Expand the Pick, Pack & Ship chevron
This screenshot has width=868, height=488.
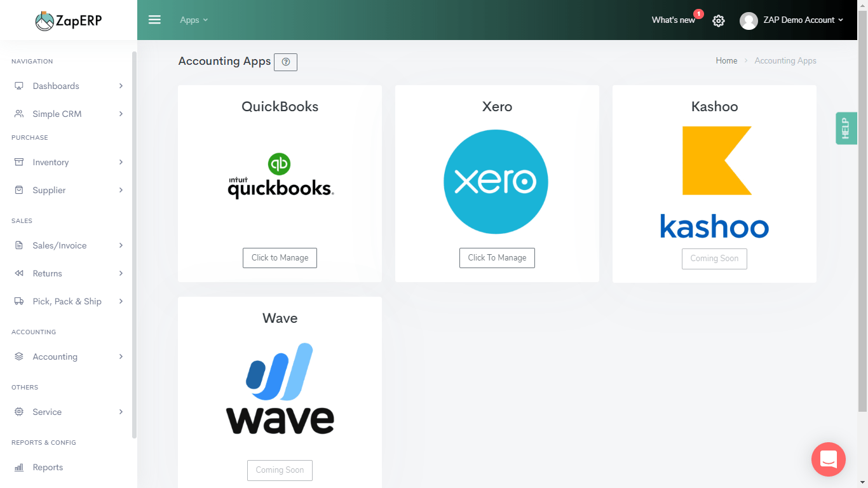(x=121, y=301)
